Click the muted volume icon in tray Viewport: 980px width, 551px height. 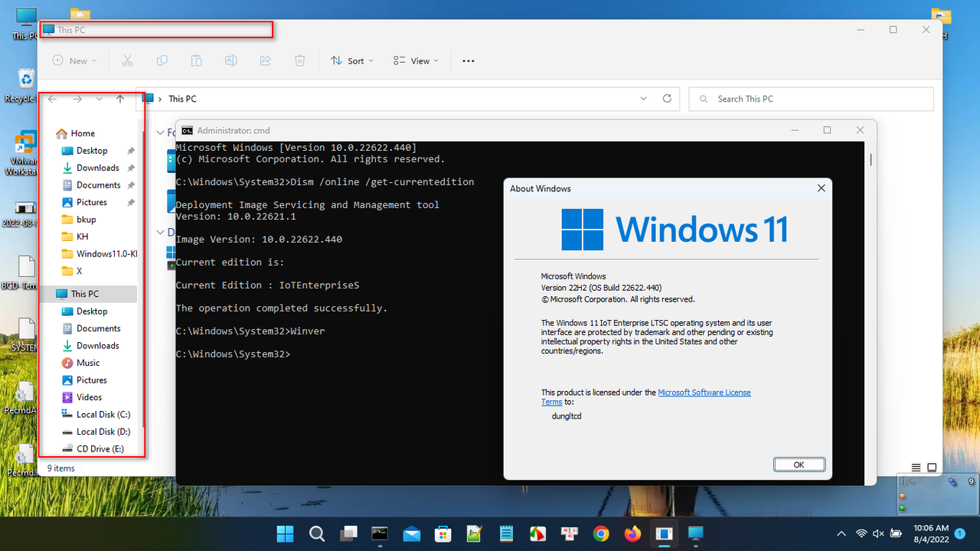coord(878,533)
